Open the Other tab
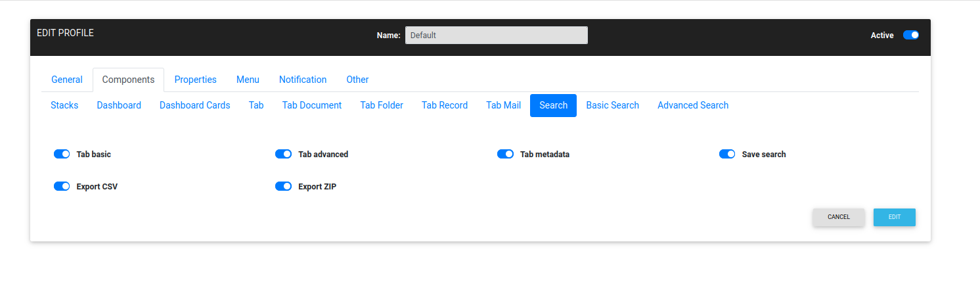Image resolution: width=980 pixels, height=294 pixels. click(357, 80)
